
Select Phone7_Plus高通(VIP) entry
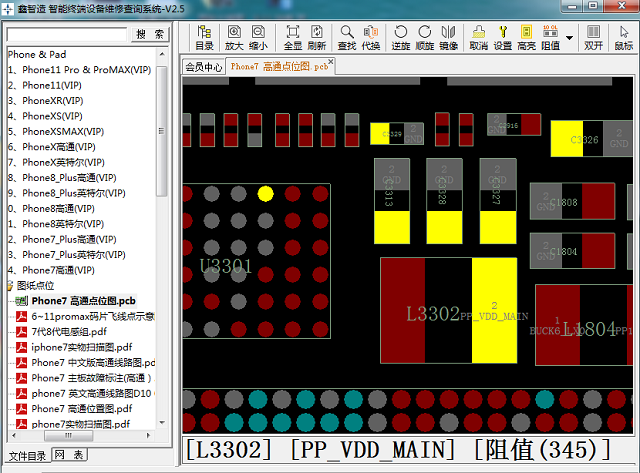[x=62, y=239]
